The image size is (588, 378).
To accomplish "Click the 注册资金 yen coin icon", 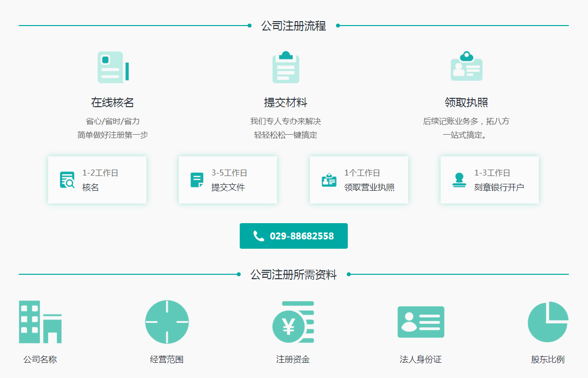I will [x=293, y=322].
